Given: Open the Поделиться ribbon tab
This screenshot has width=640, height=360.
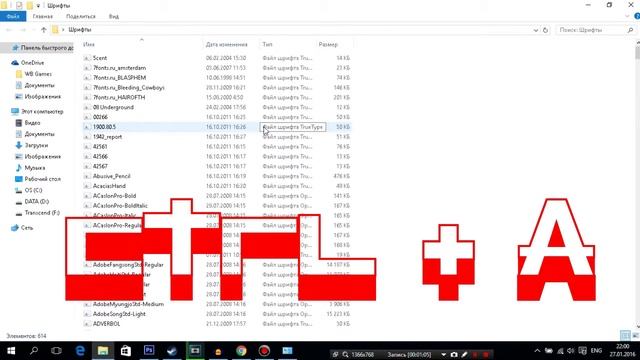Looking at the screenshot, I should [x=81, y=16].
